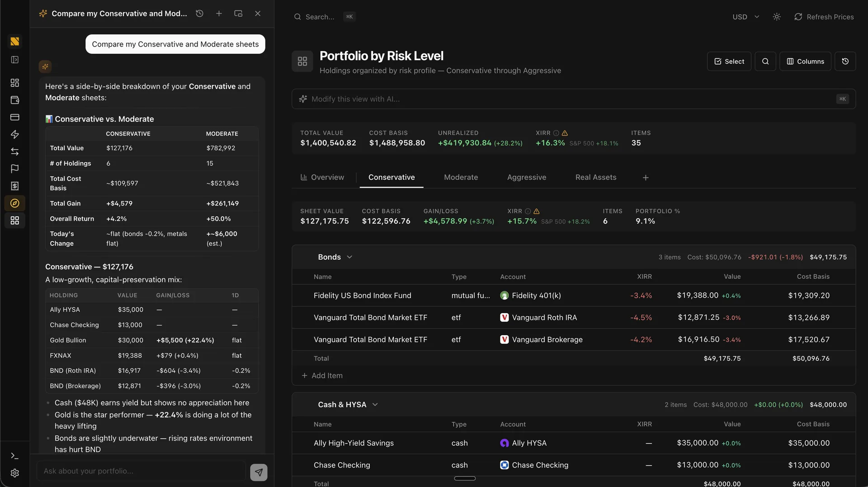Sort Bonds table by Cost Basis header
The height and width of the screenshot is (487, 868).
(813, 276)
